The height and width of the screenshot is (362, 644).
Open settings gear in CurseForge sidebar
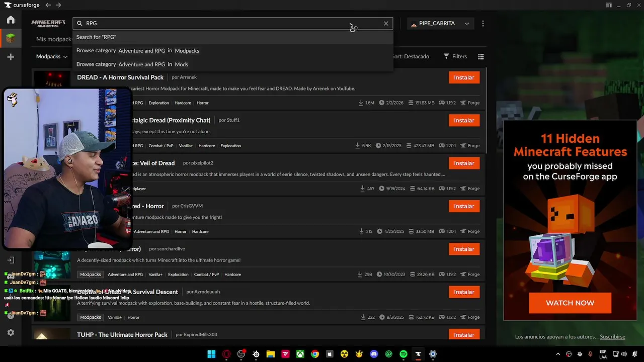click(x=11, y=333)
